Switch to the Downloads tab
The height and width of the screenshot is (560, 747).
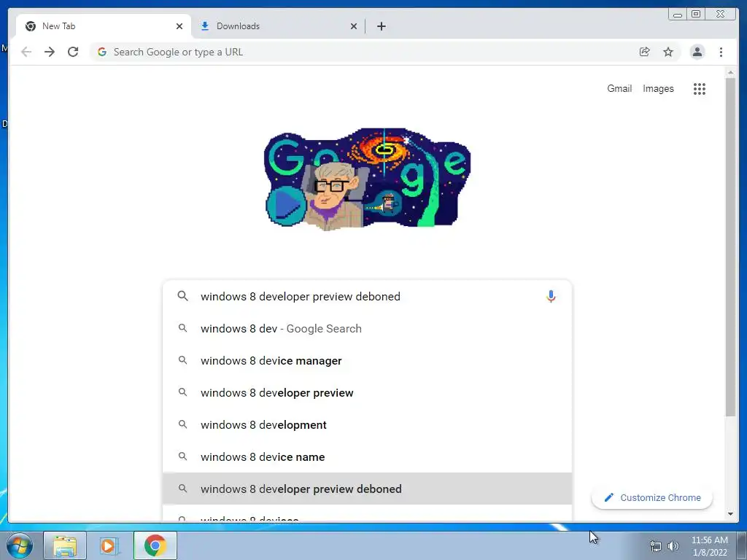(279, 26)
